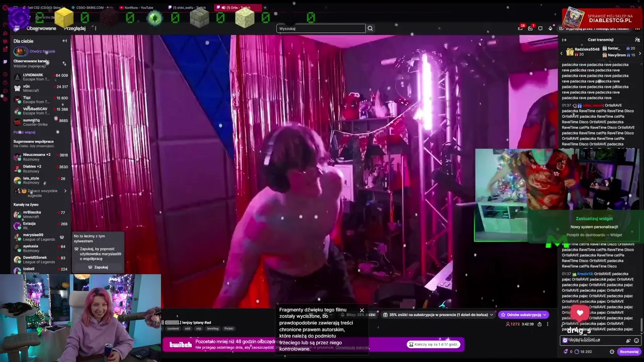Select the levelling stream tag
644x362 pixels.
click(213, 328)
